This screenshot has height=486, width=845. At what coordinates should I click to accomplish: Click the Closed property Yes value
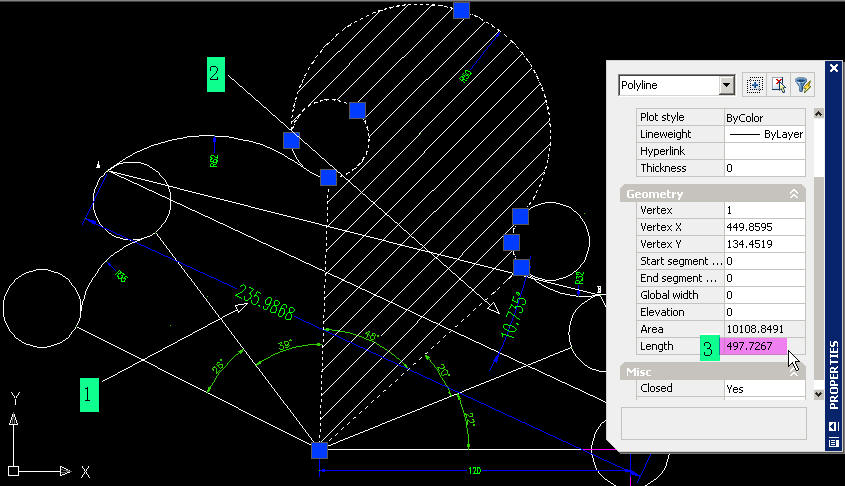[765, 388]
